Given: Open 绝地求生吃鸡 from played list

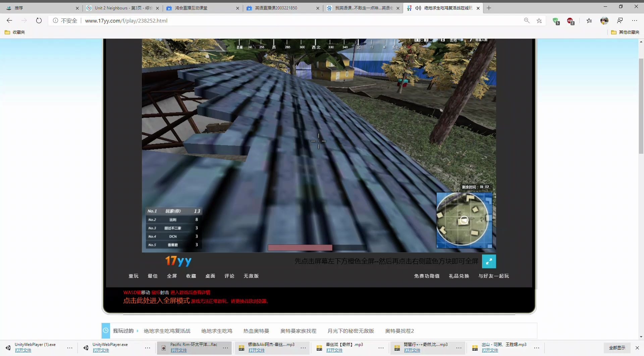Looking at the screenshot, I should 217,331.
